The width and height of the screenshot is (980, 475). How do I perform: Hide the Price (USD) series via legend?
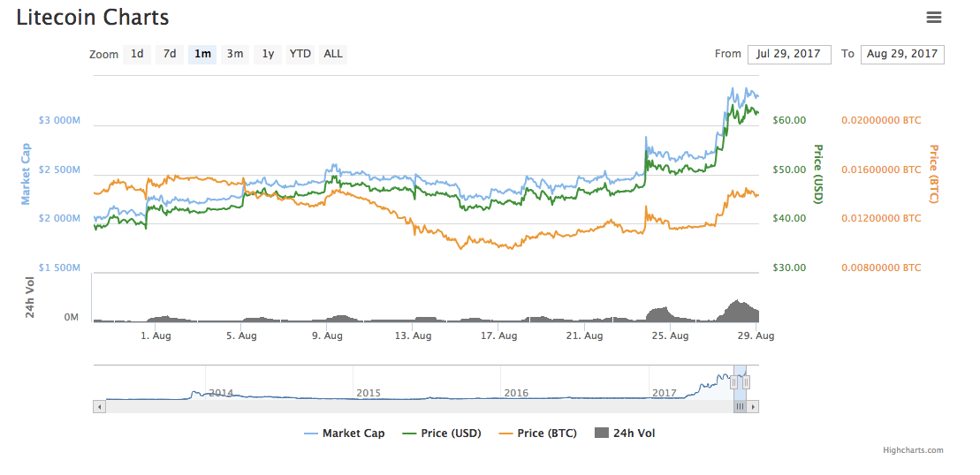pos(442,434)
